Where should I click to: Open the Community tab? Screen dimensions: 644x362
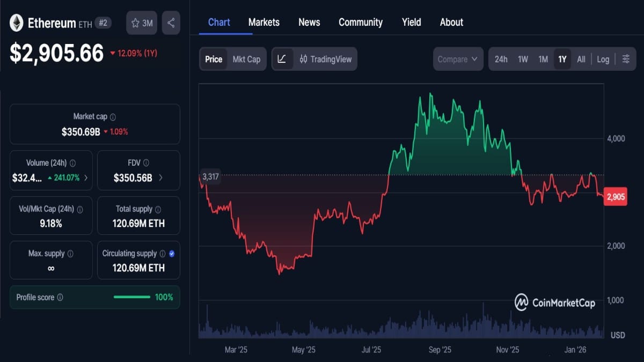click(x=360, y=22)
